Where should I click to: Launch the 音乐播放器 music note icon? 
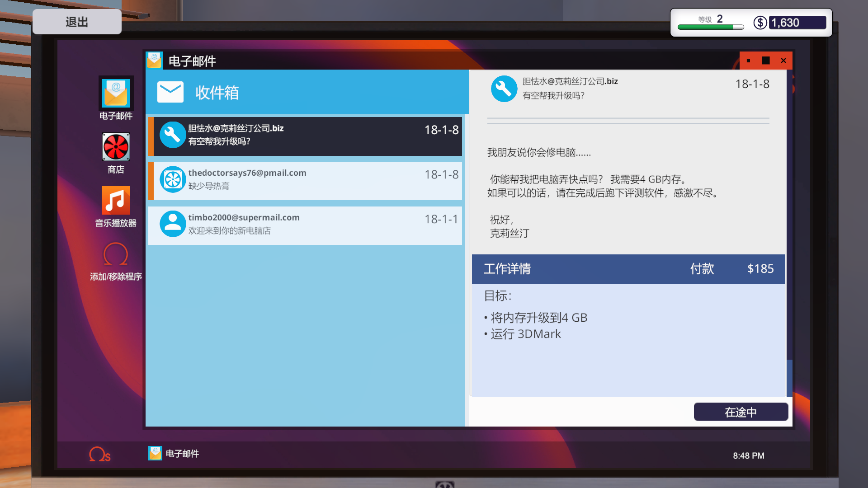(116, 201)
